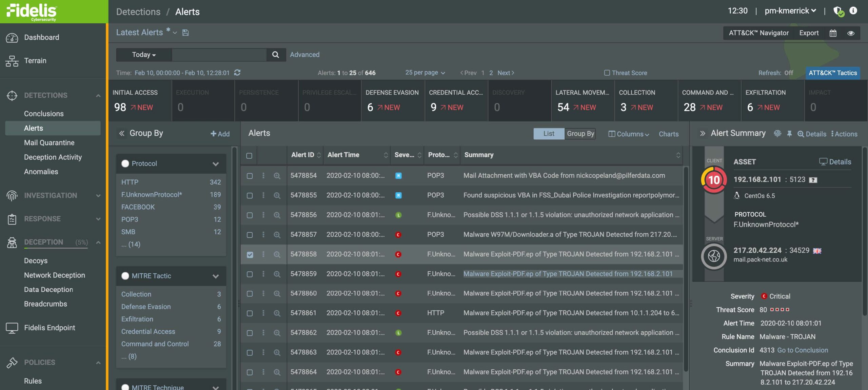Click the Advanced search button
This screenshot has height=390, width=868.
click(304, 54)
